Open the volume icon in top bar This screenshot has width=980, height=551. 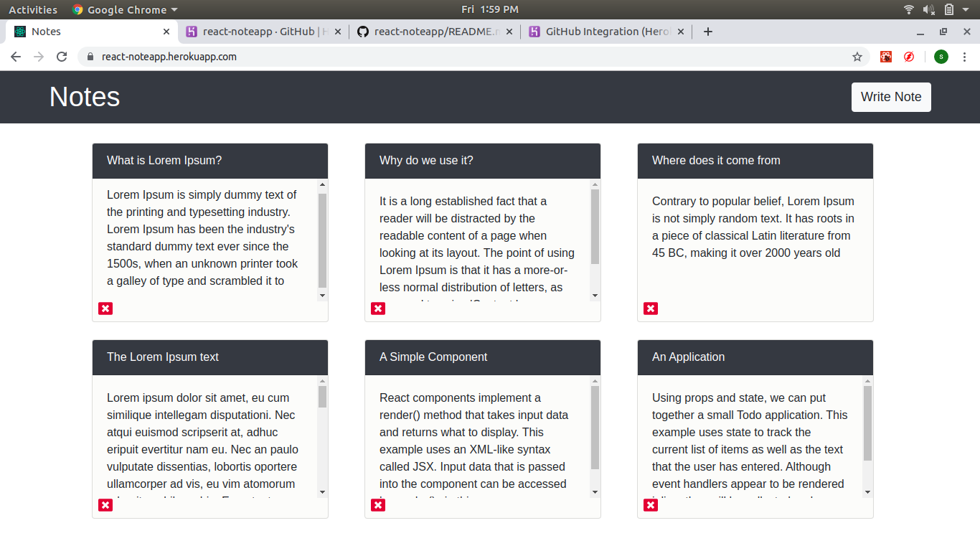coord(929,9)
